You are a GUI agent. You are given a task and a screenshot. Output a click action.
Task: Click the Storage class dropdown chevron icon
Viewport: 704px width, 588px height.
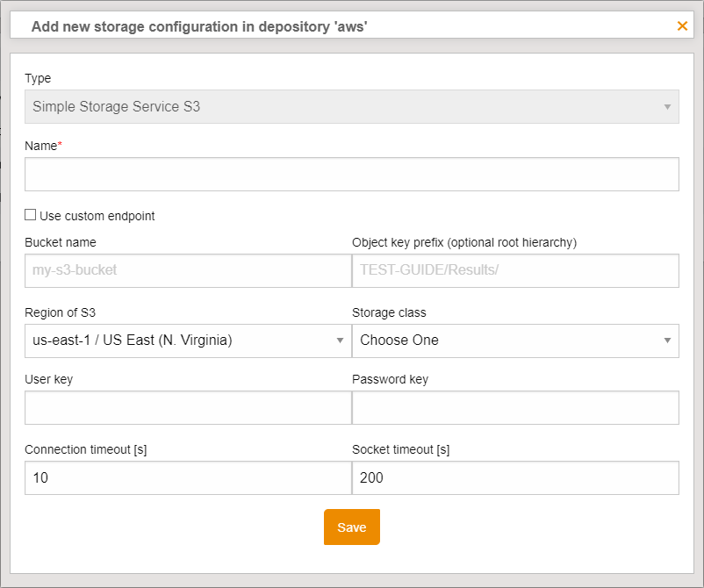click(669, 341)
